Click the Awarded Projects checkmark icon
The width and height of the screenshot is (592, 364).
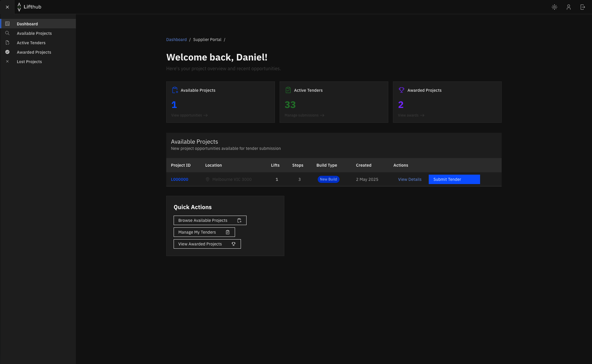[7, 52]
